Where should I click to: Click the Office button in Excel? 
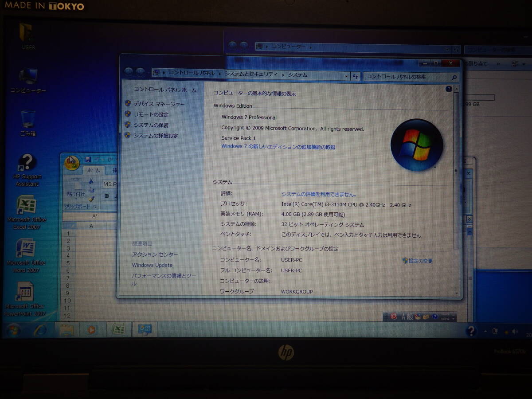[x=71, y=163]
